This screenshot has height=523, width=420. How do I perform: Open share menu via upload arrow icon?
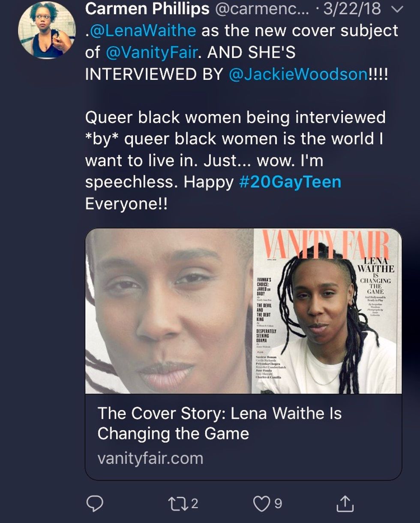345,503
